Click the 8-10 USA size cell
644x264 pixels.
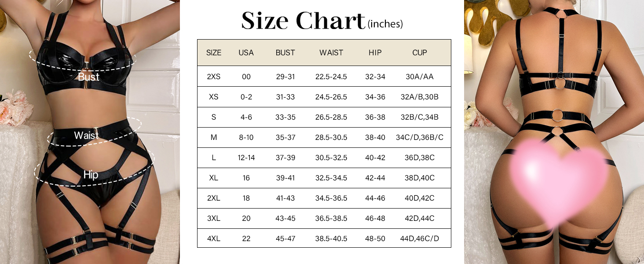click(x=246, y=137)
